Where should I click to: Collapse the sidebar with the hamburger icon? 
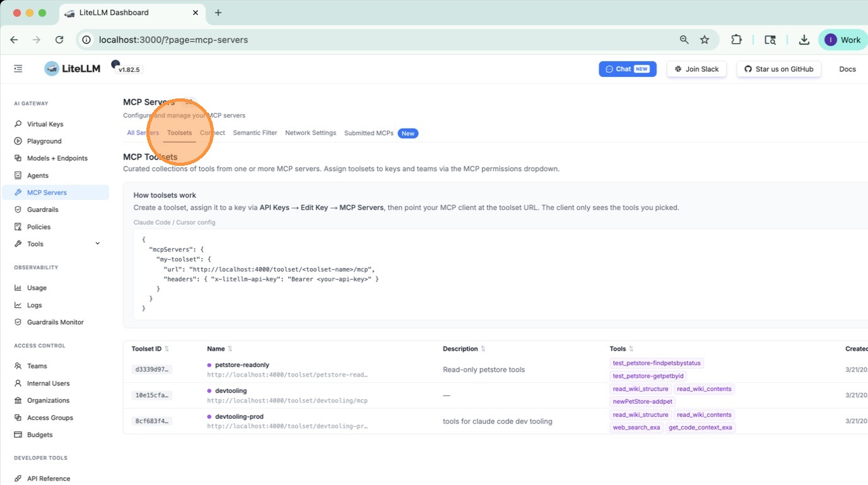point(18,69)
